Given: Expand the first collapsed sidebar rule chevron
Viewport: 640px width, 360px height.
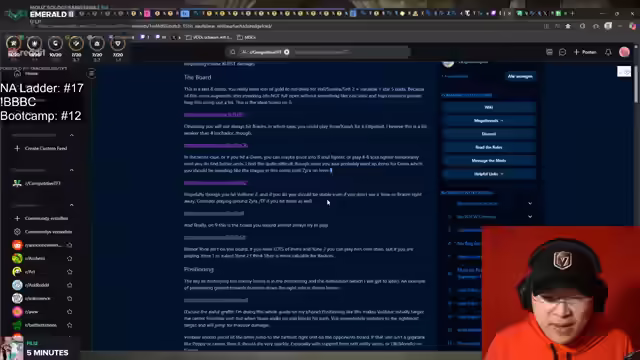Looking at the screenshot, I should coord(530,203).
